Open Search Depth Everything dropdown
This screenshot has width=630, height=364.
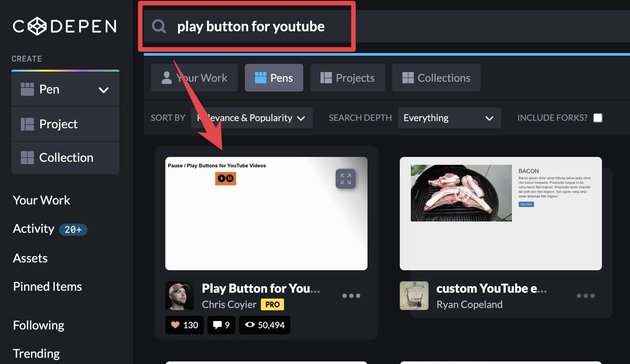(x=449, y=118)
